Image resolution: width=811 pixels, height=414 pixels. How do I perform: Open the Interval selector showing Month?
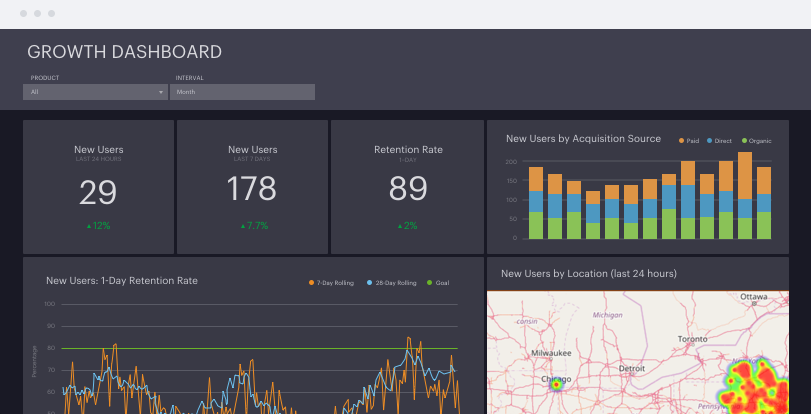pos(242,92)
